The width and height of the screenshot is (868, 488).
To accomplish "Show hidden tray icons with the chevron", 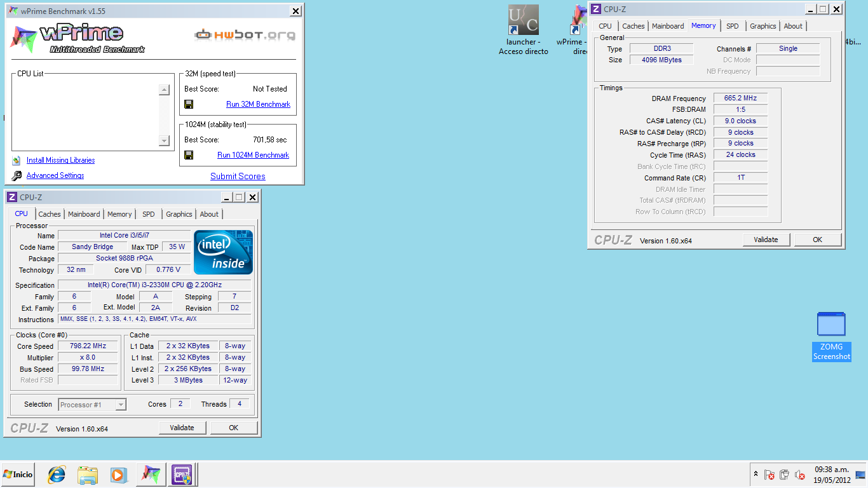I will pyautogui.click(x=756, y=475).
